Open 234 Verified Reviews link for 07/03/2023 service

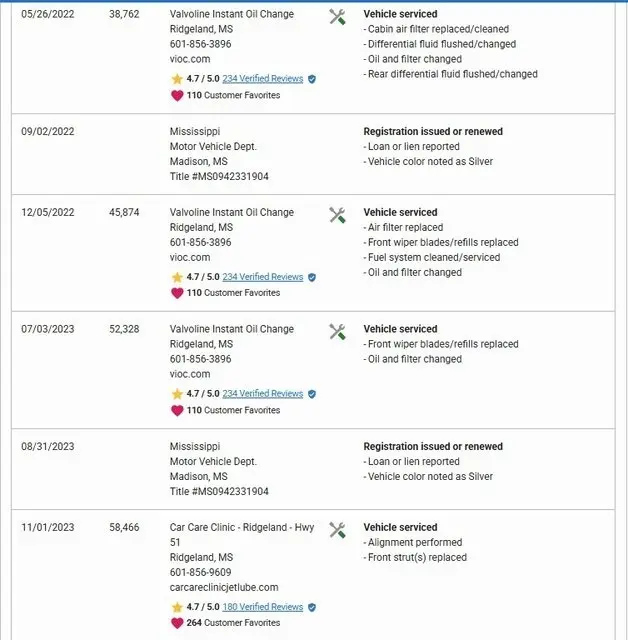(x=262, y=394)
